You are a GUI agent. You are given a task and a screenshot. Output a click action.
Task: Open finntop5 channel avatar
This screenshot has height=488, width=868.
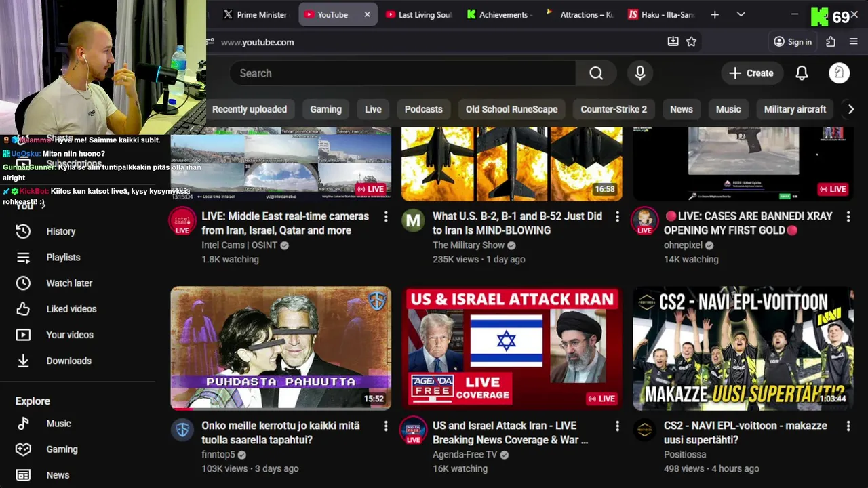(x=182, y=430)
